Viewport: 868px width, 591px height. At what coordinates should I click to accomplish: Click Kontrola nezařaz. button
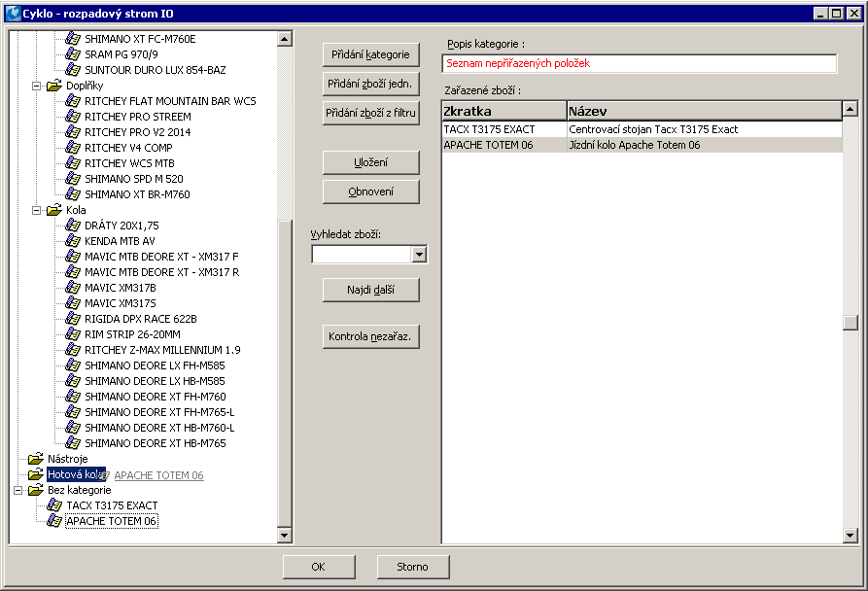click(371, 336)
